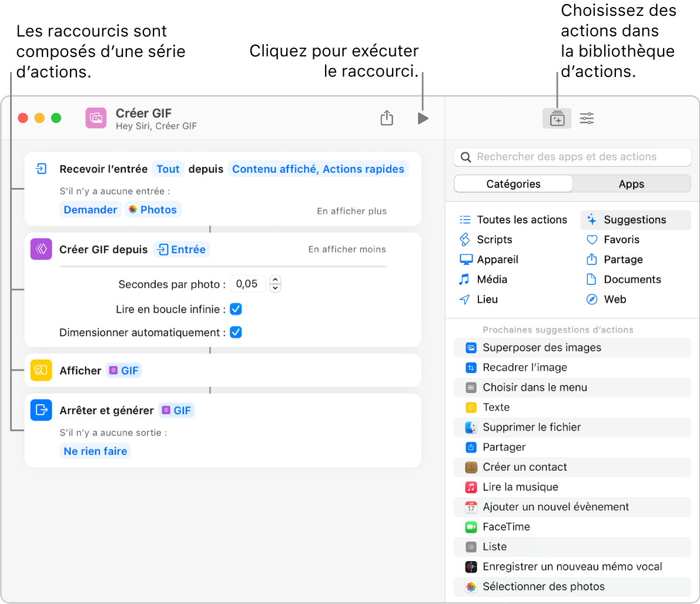Toggle Dimensionner automatiquement checkbox
Image resolution: width=700 pixels, height=604 pixels.
pos(236,332)
